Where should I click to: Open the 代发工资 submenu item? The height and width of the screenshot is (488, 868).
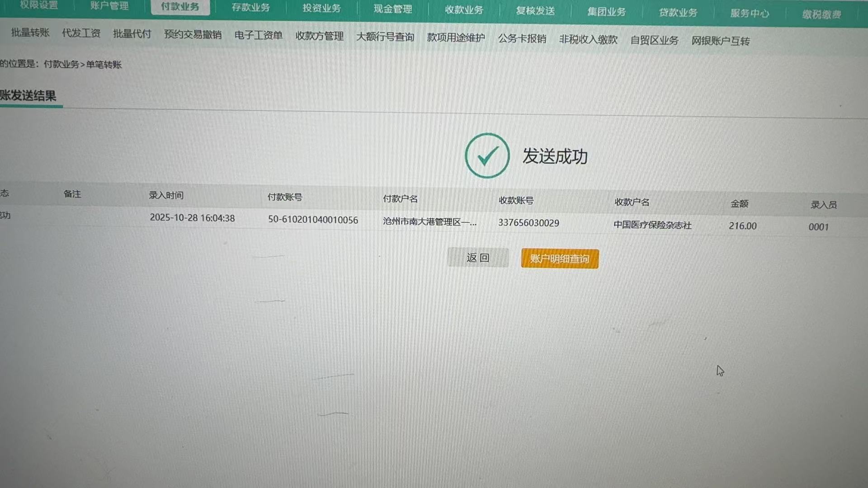pyautogui.click(x=81, y=33)
